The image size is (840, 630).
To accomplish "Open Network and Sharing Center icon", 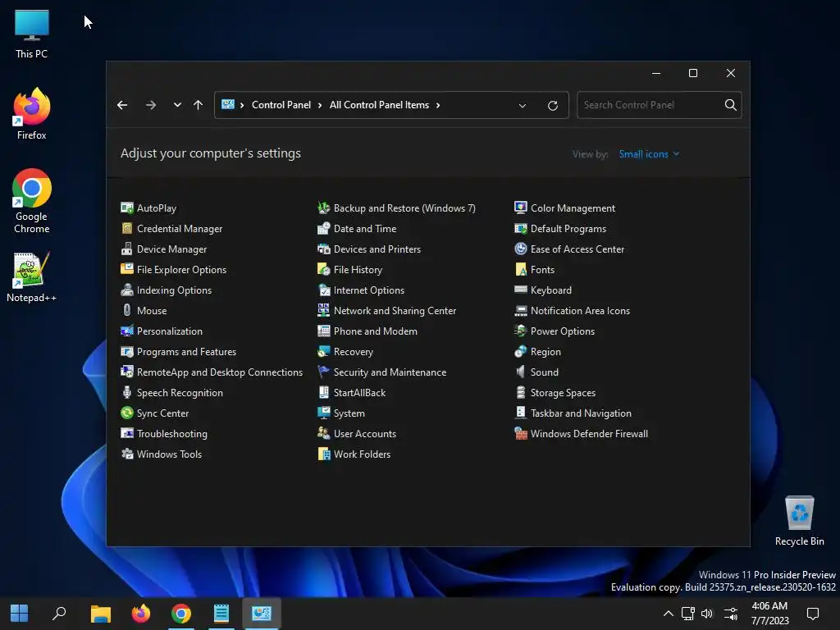I will 323,311.
